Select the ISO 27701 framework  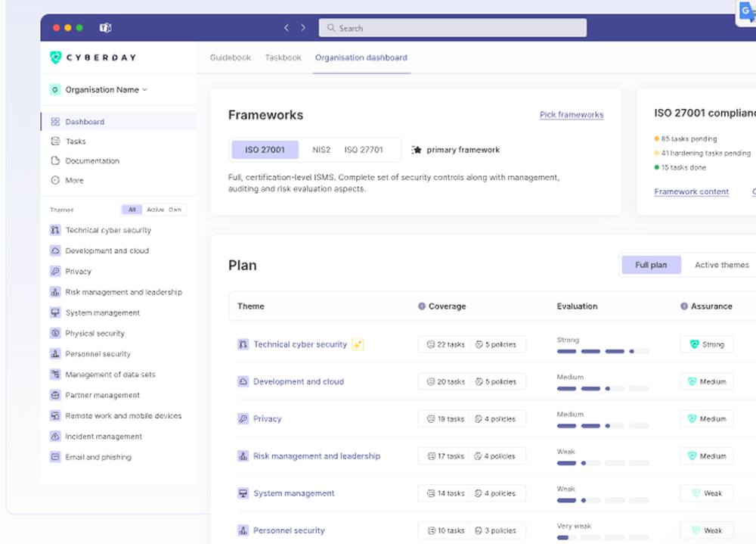[x=364, y=150]
